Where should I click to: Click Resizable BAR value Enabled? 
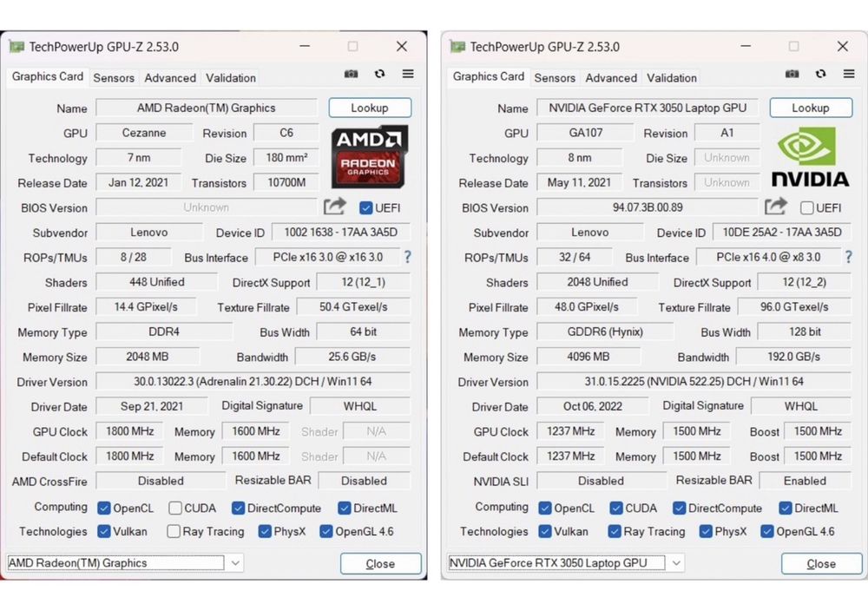[805, 481]
